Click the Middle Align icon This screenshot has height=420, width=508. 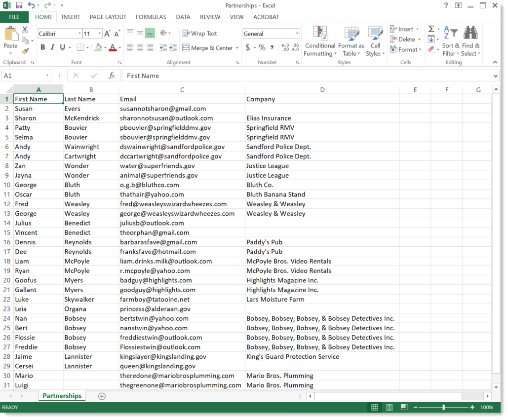[x=140, y=33]
